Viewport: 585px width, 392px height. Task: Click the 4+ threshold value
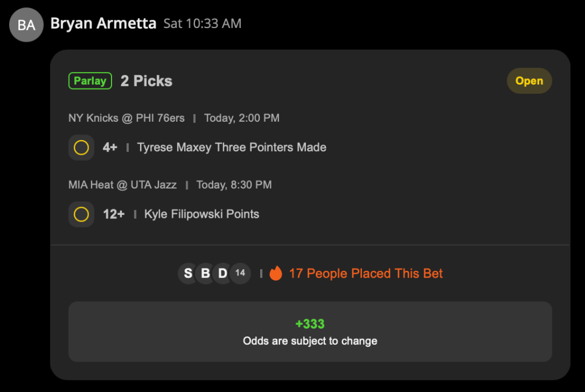click(110, 147)
